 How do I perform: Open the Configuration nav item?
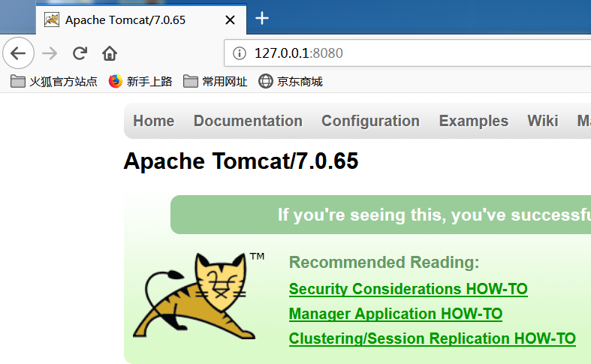(370, 121)
